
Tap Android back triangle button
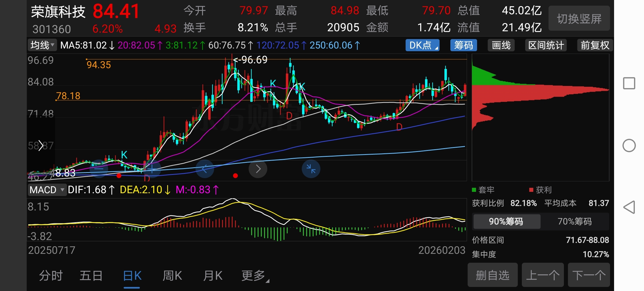pyautogui.click(x=629, y=207)
